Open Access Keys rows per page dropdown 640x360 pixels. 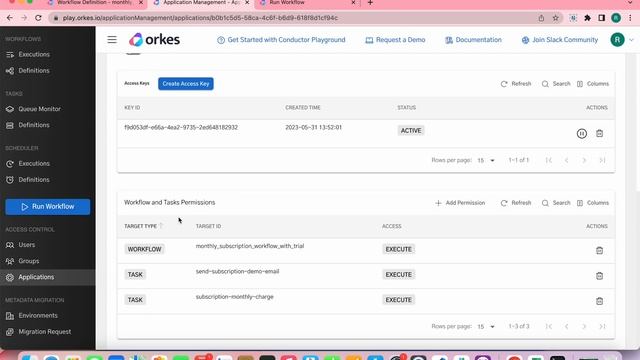click(x=486, y=160)
